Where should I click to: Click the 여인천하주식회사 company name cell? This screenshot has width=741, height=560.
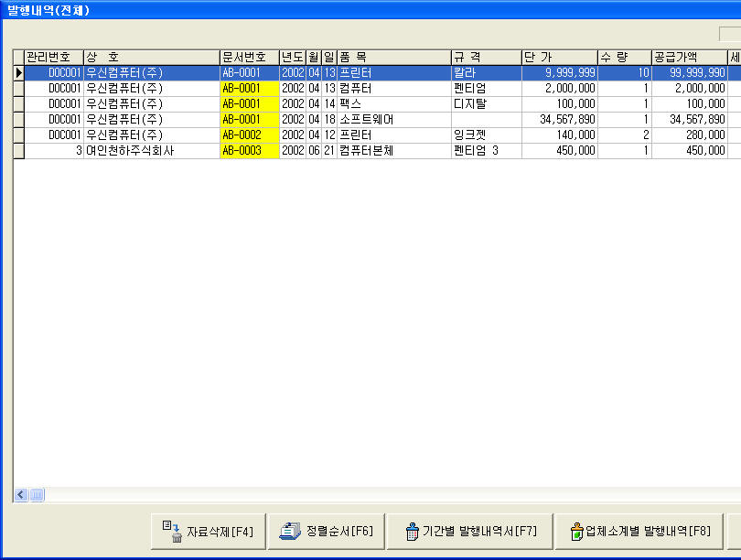pyautogui.click(x=152, y=151)
